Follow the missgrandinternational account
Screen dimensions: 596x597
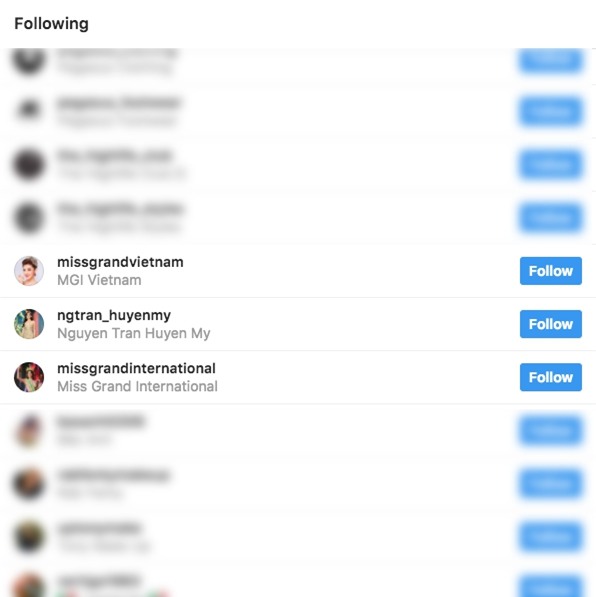coord(551,377)
